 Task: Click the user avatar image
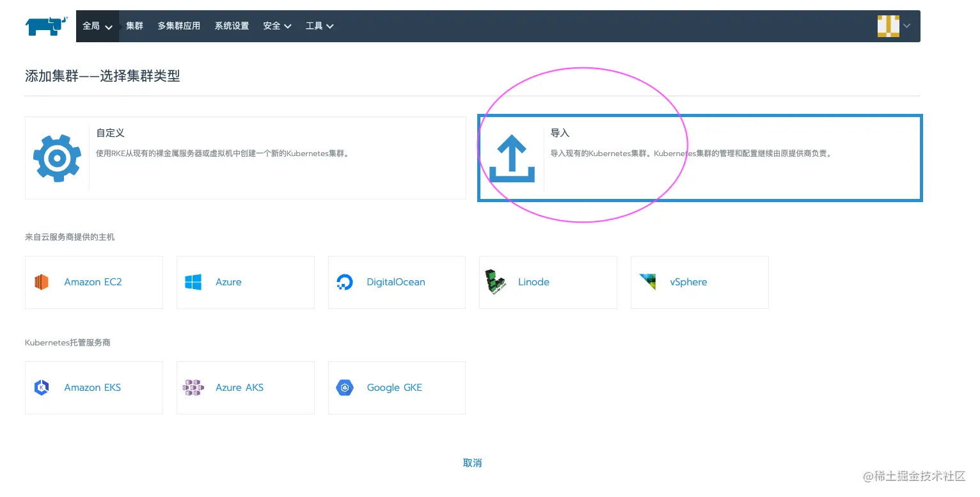889,26
